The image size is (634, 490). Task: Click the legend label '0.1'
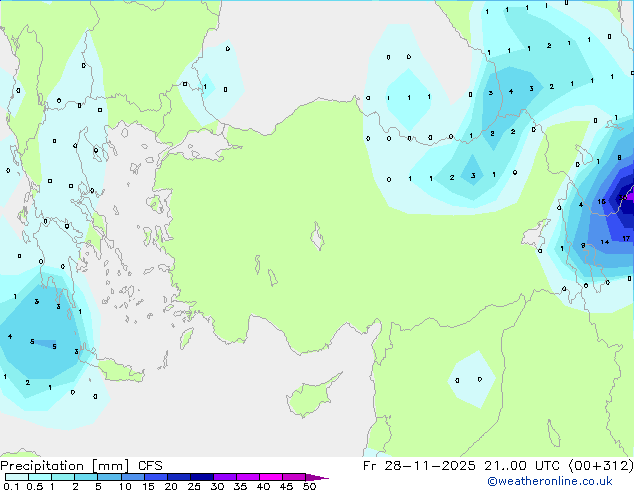click(11, 486)
